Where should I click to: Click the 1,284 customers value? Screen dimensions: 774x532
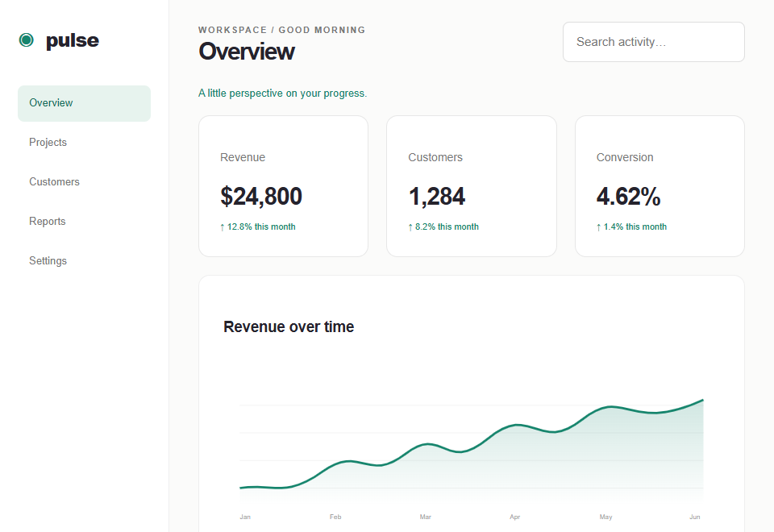437,197
